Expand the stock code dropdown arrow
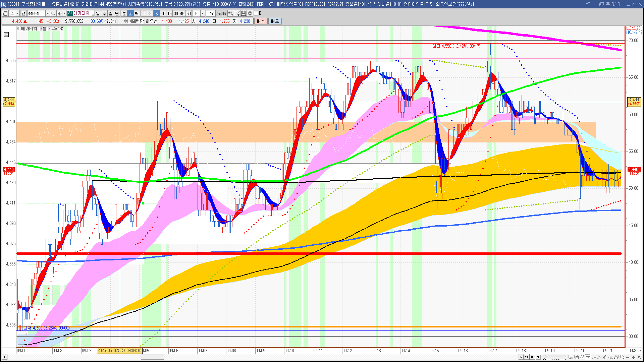The height and width of the screenshot is (362, 644). (48, 13)
